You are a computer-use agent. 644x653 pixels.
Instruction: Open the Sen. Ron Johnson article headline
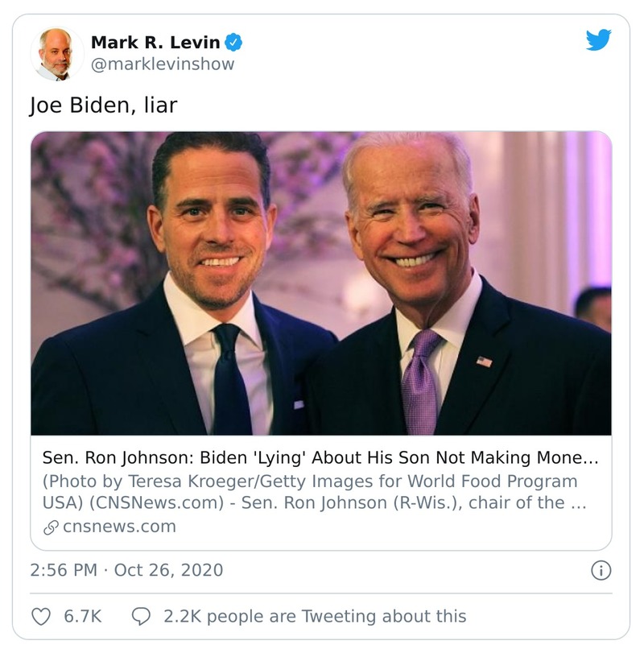[320, 458]
